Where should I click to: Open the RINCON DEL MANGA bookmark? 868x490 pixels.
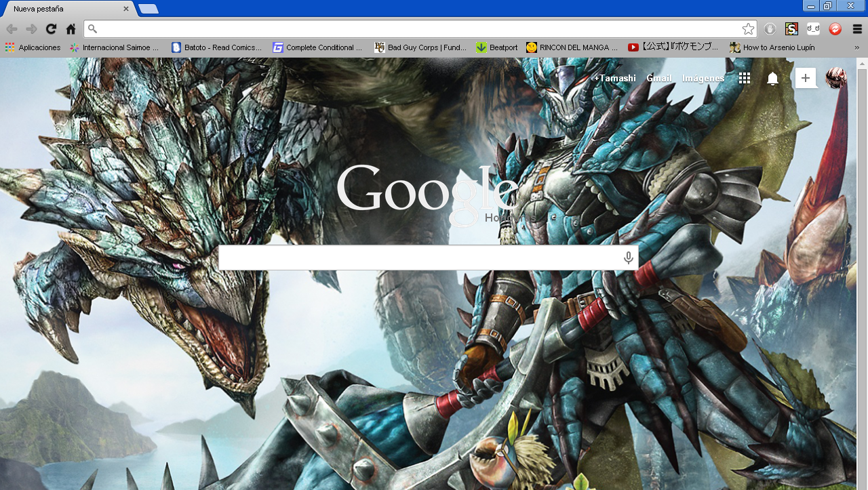coord(572,47)
